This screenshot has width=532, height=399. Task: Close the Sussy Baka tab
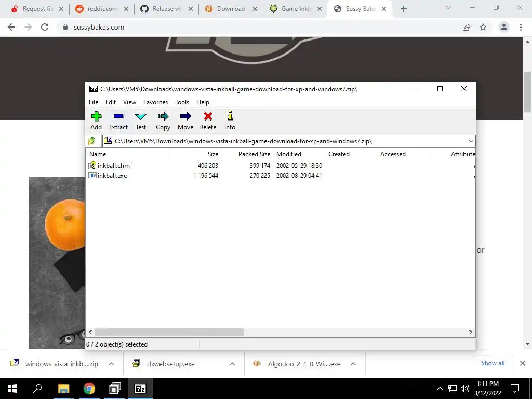pos(384,9)
